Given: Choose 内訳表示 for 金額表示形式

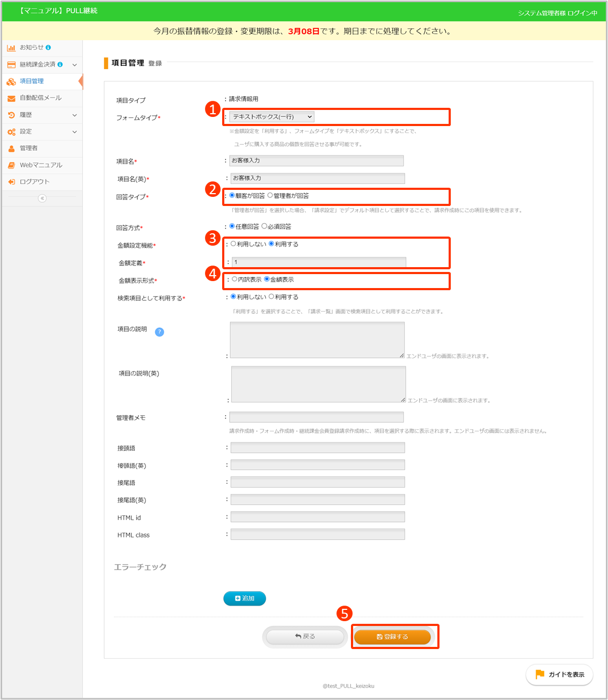Looking at the screenshot, I should [x=235, y=279].
